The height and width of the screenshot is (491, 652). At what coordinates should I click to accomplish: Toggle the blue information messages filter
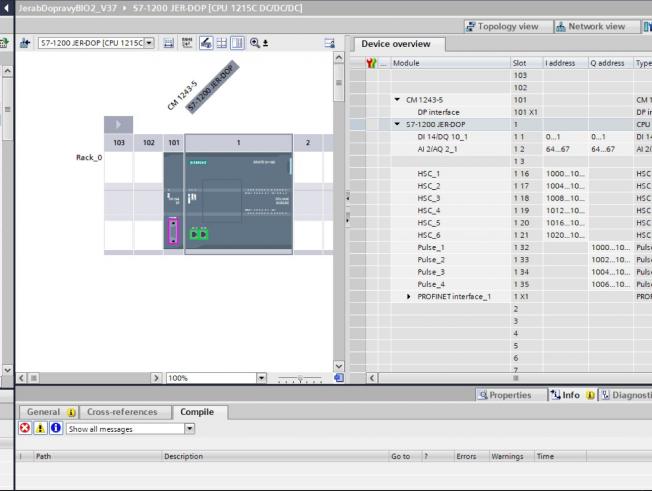click(56, 428)
